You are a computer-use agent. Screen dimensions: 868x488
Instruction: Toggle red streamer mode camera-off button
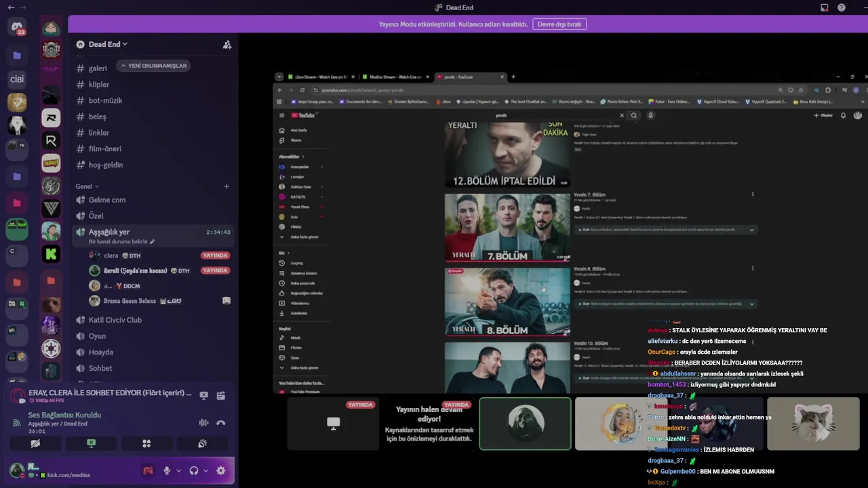[x=148, y=470]
